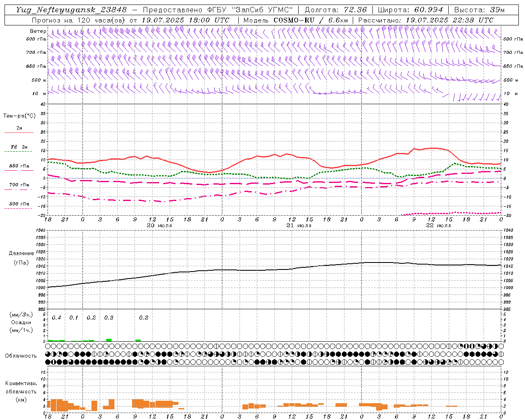Click the (мм/1ч.) precipitation unit label
The width and height of the screenshot is (525, 420).
click(21, 330)
